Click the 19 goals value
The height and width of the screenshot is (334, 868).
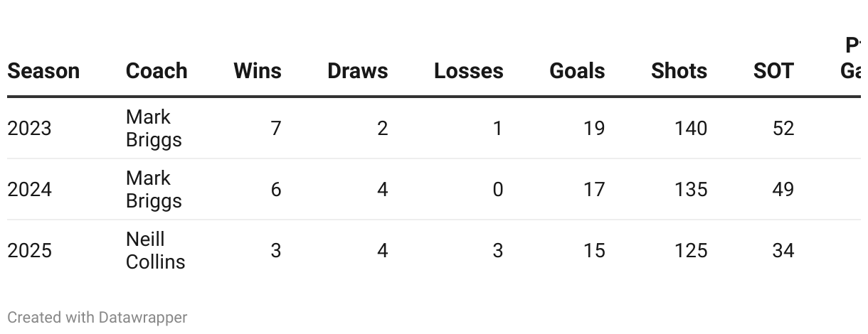point(593,129)
